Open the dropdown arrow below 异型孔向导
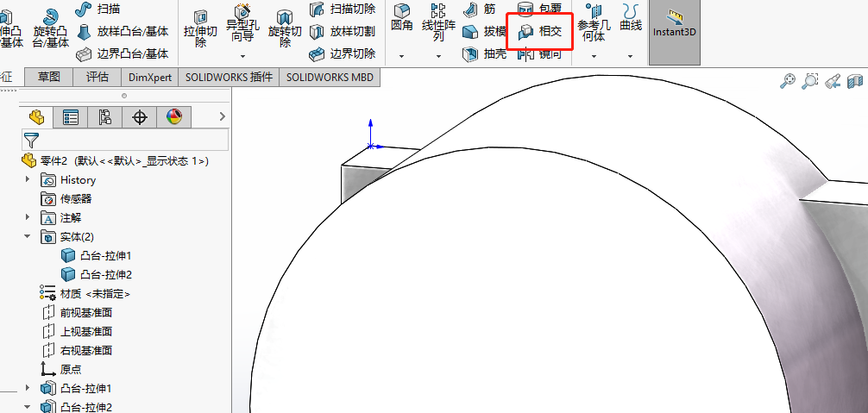The height and width of the screenshot is (413, 868). pos(242,56)
